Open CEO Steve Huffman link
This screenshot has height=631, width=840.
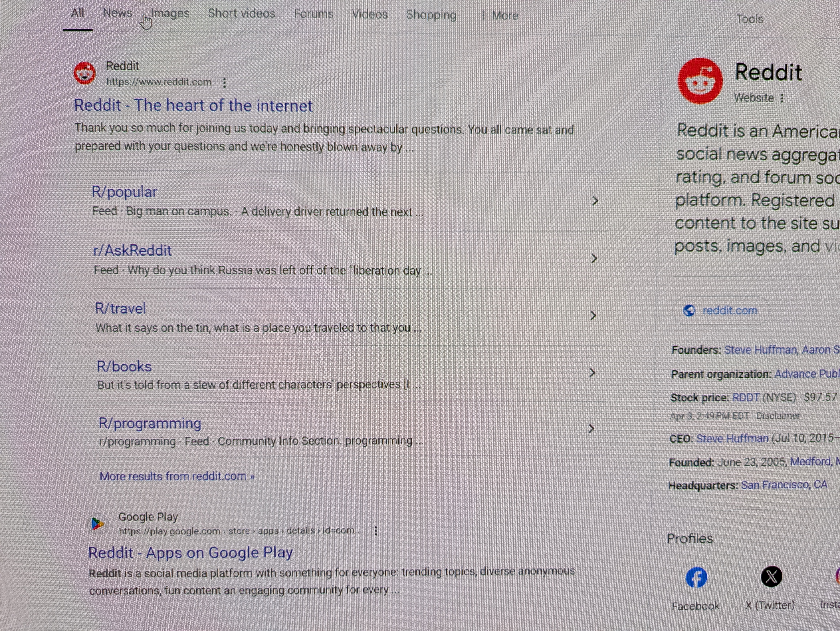732,439
